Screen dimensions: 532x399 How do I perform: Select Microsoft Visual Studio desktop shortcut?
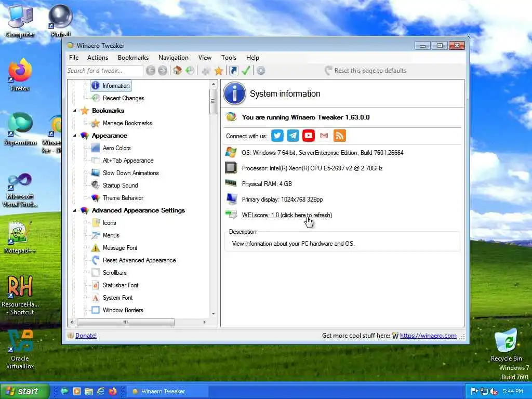point(20,190)
